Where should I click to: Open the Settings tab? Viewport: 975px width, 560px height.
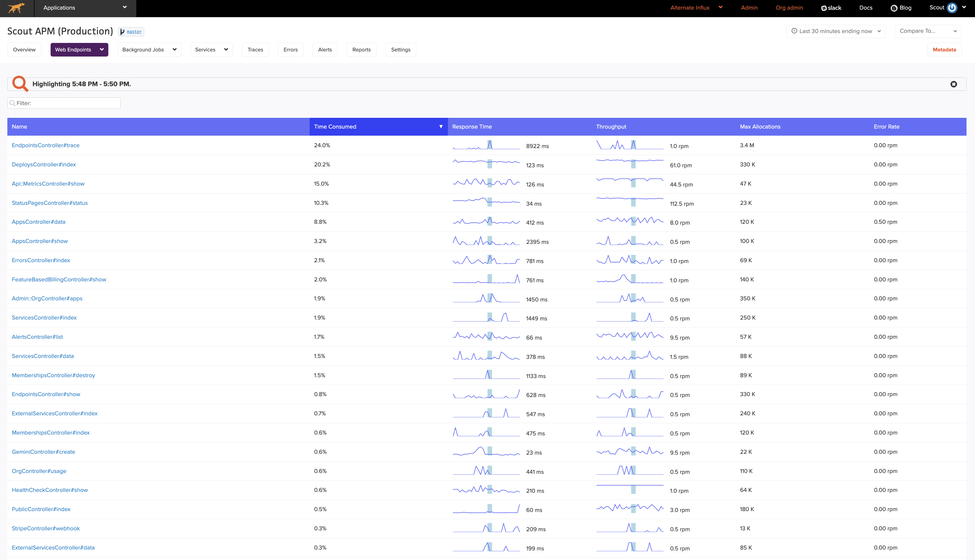tap(401, 50)
